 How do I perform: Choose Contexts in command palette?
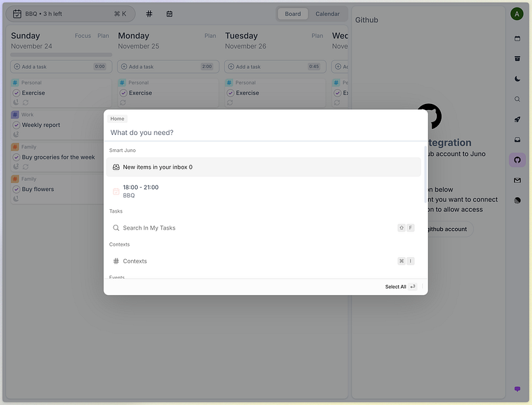pyautogui.click(x=263, y=261)
